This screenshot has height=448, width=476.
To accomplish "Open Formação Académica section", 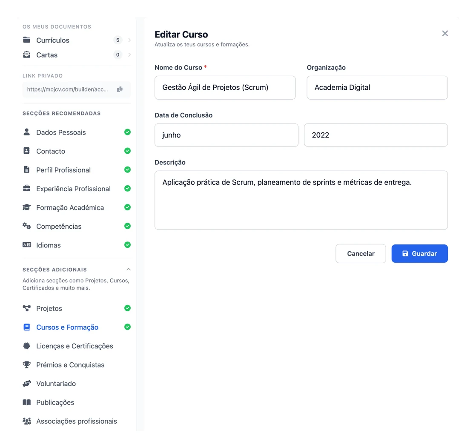I will tap(77, 207).
